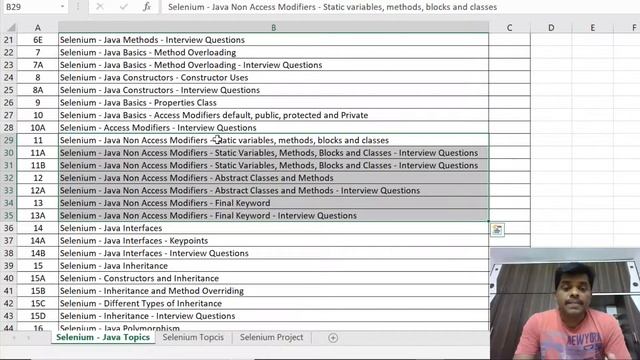
Task: Click row 11A Static Variables Interview Questions cell
Action: point(273,153)
